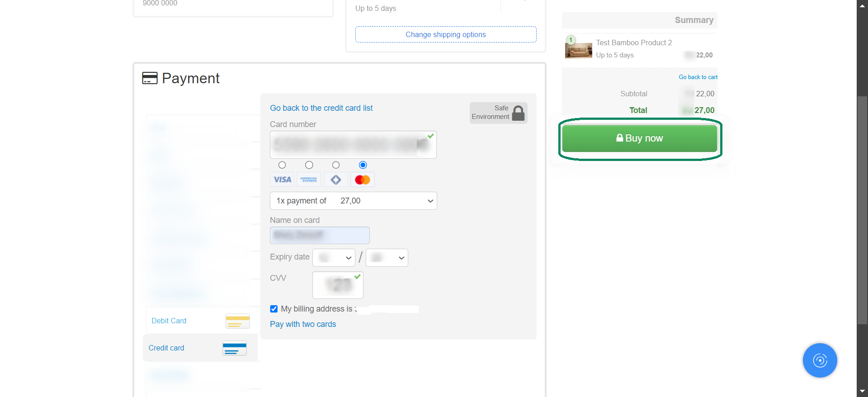Click the Name on card field
This screenshot has height=397, width=868.
coord(320,235)
